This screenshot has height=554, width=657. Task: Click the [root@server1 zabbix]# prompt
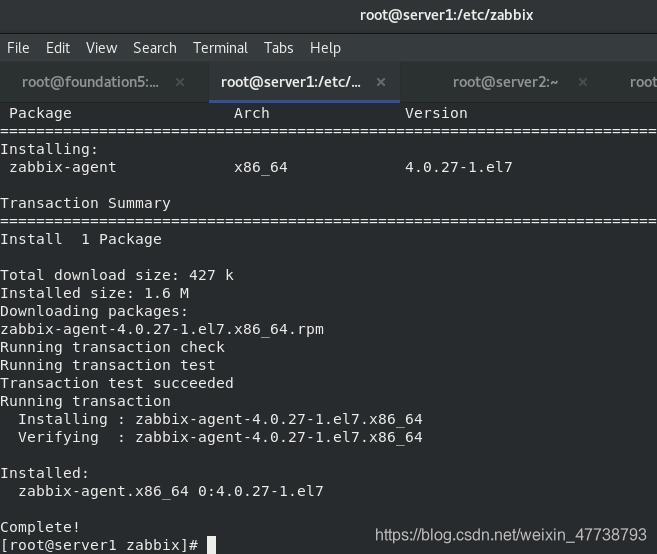tap(99, 545)
